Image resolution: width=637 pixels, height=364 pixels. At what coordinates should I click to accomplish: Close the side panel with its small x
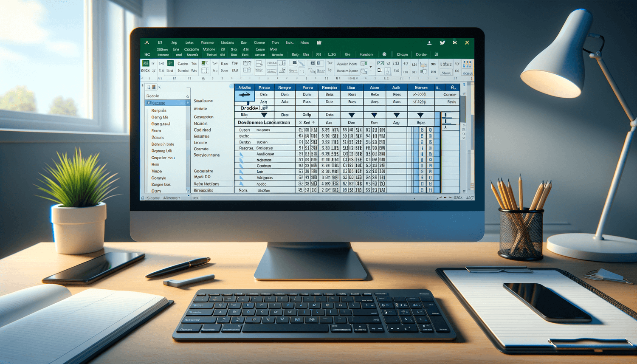click(159, 87)
